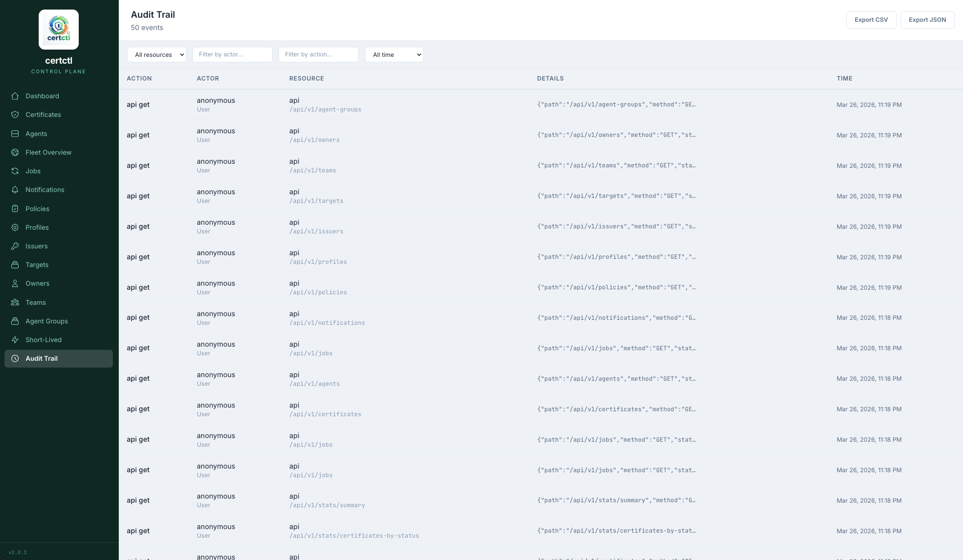Image resolution: width=963 pixels, height=560 pixels.
Task: Click the time in the owners row
Action: click(869, 136)
